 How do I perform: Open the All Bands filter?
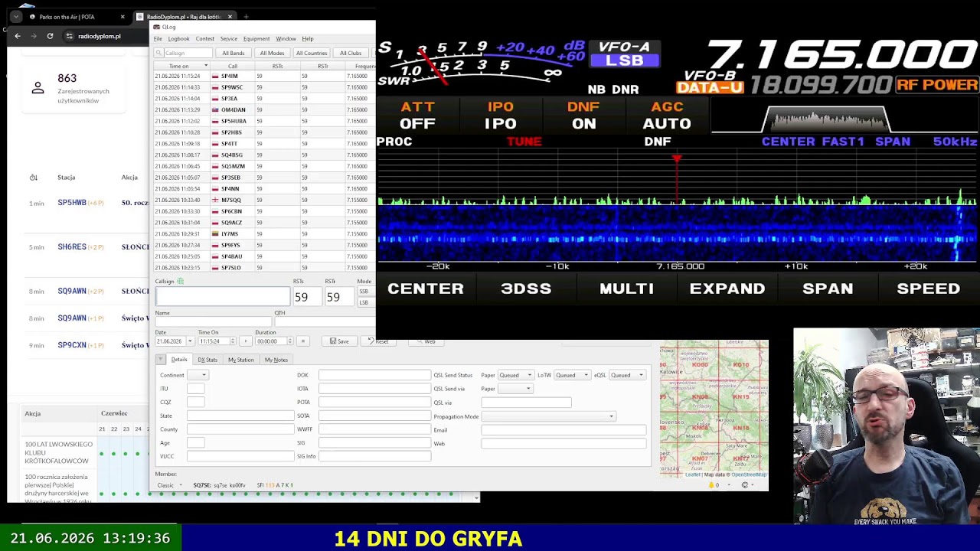click(x=234, y=53)
